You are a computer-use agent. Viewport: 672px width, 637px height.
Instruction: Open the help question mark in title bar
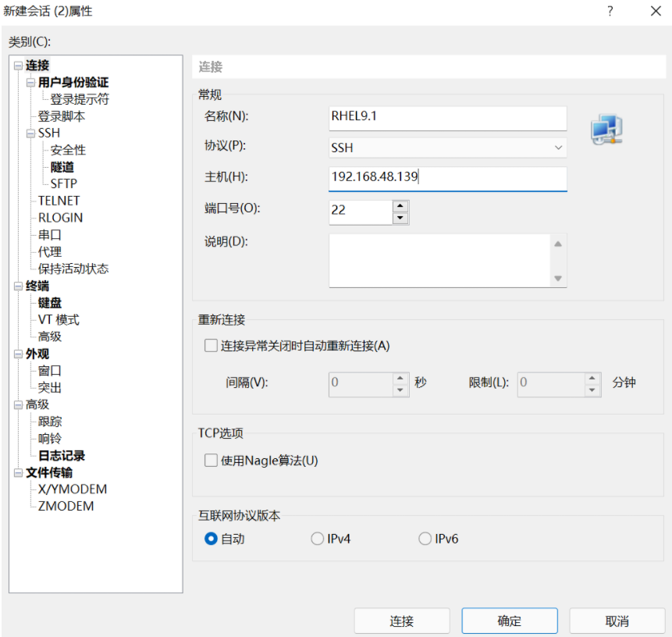(x=610, y=11)
